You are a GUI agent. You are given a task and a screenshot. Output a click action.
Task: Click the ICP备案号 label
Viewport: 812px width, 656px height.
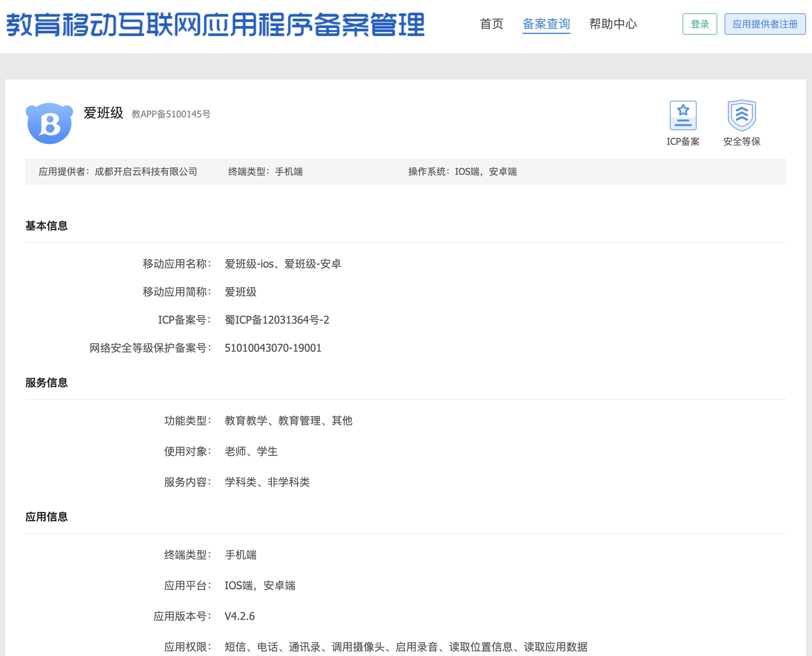(x=184, y=320)
